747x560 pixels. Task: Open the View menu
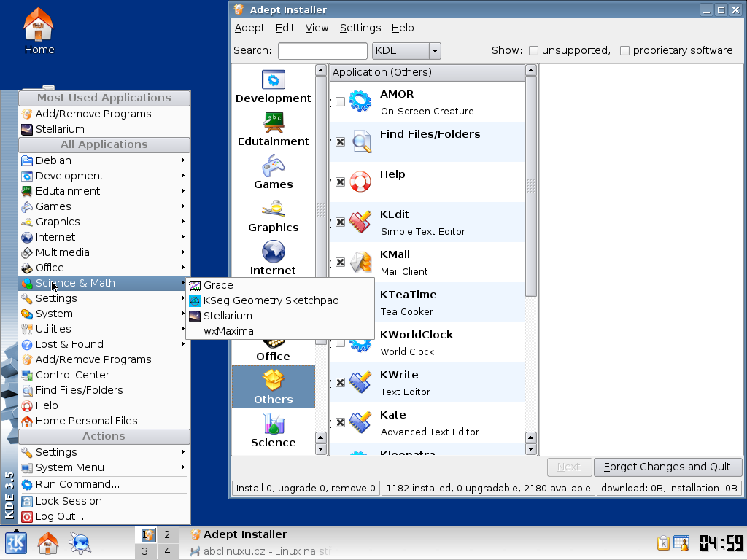pyautogui.click(x=317, y=28)
